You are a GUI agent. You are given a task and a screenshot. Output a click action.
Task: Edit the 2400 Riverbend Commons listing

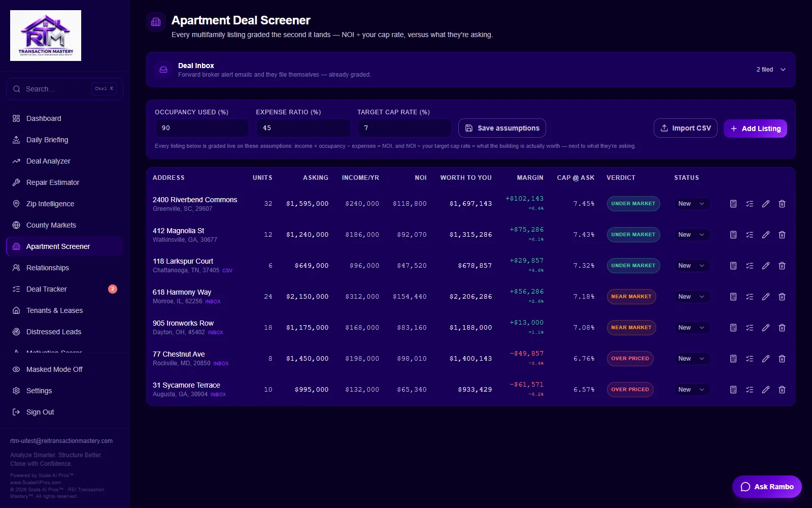coord(766,204)
